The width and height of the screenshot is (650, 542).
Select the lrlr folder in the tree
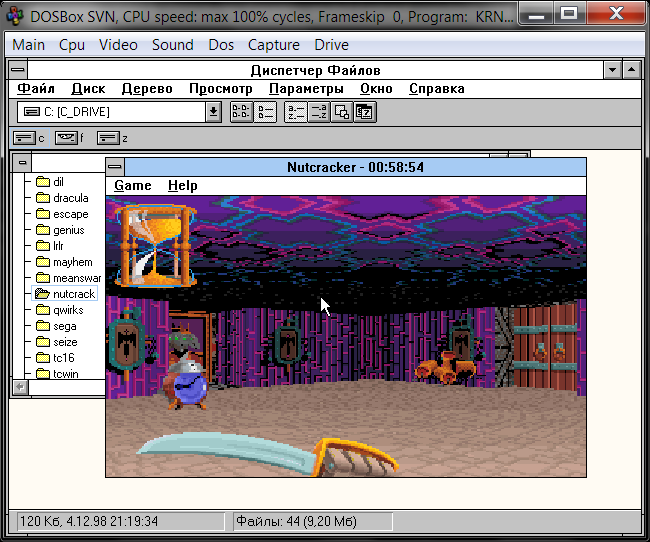[50, 246]
